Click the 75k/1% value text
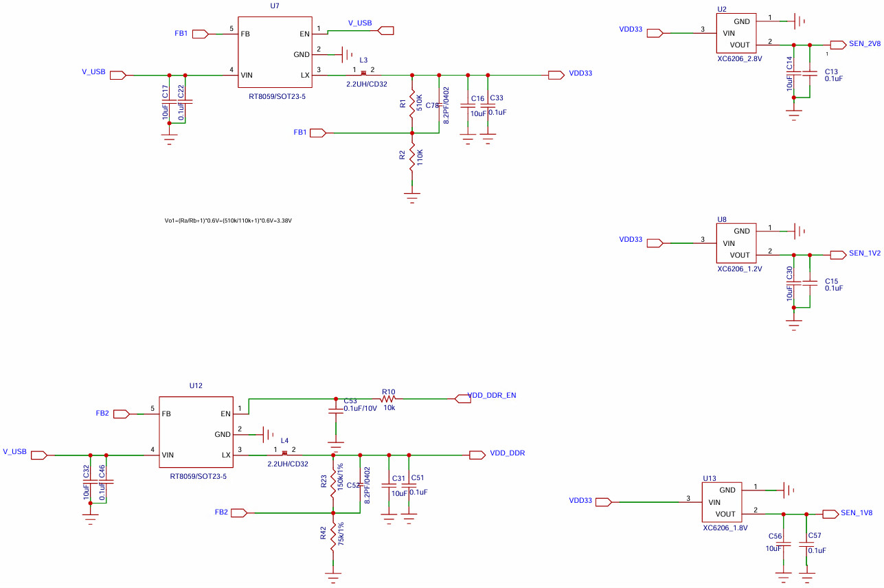Screen dimensions: 884x588 point(341,534)
